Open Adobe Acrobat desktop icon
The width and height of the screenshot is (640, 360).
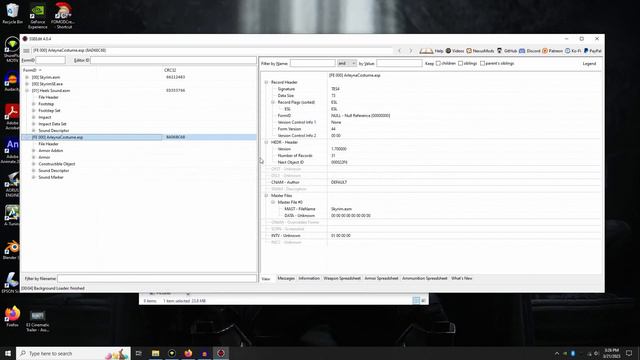tap(12, 116)
